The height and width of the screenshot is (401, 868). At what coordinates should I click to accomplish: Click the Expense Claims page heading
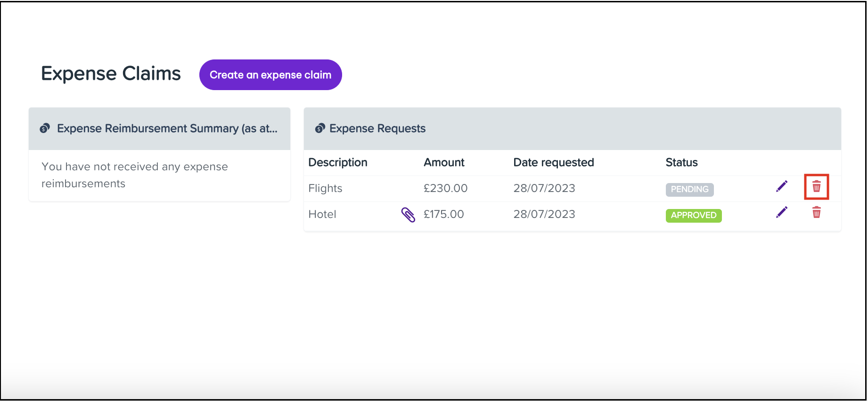coord(111,74)
